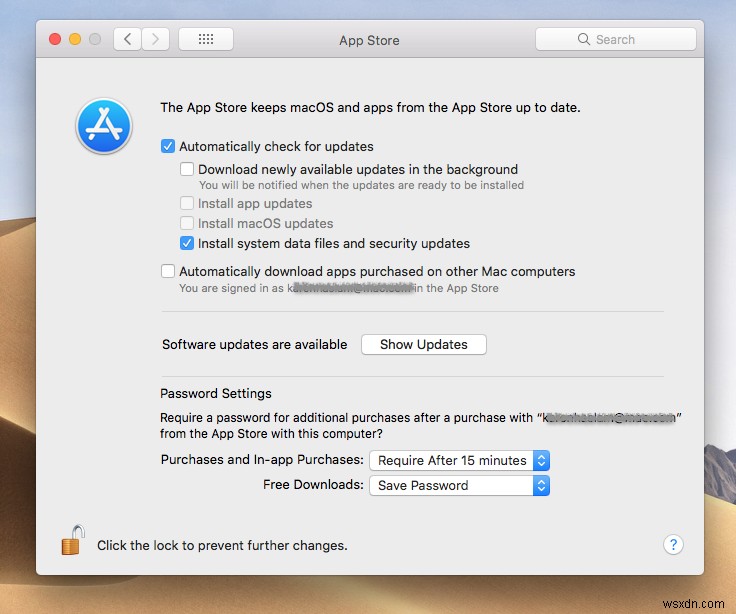Click the App Store logo icon
The height and width of the screenshot is (614, 736).
point(104,126)
